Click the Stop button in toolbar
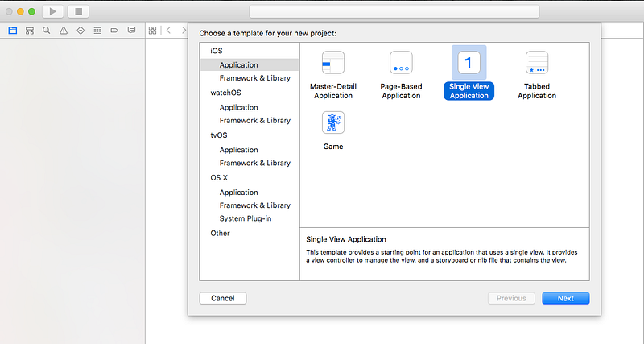Viewport: 644px width, 344px height. coord(78,11)
